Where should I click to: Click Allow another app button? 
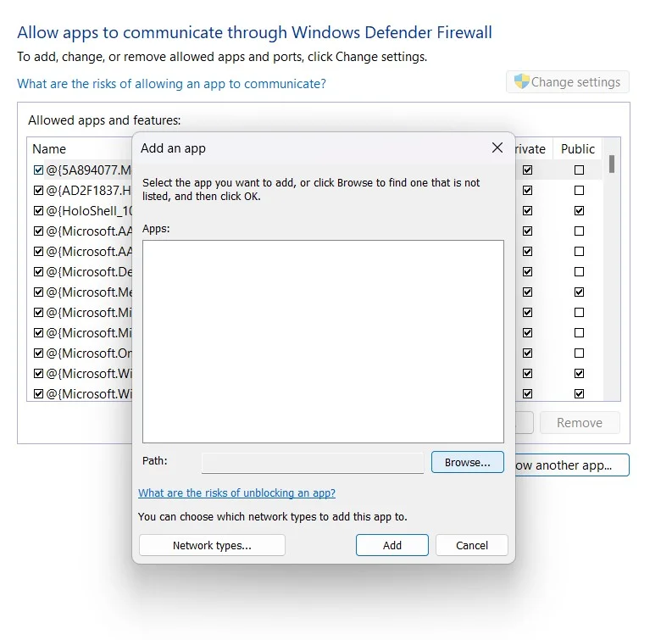coord(572,465)
